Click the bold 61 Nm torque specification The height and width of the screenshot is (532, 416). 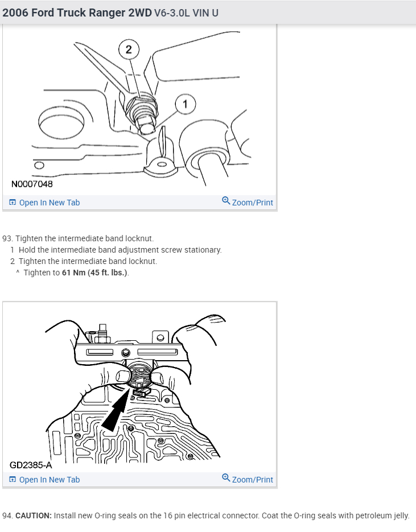(x=73, y=273)
